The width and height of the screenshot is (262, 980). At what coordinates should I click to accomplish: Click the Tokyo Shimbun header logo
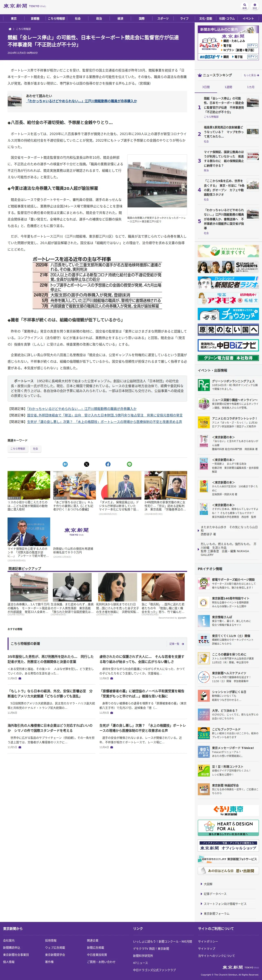[25, 6]
